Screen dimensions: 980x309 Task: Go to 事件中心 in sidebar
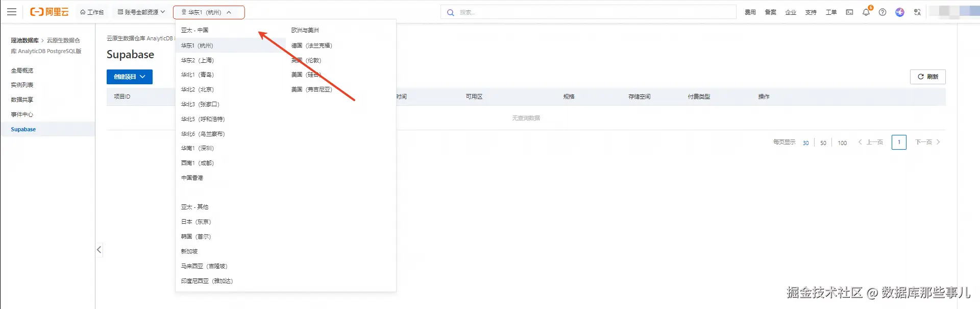pos(22,114)
